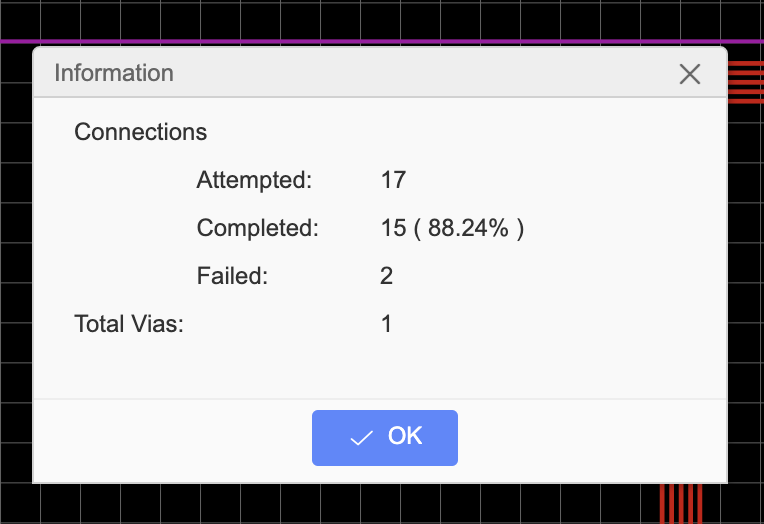
Task: Confirm the routing results with OK
Action: click(x=384, y=438)
